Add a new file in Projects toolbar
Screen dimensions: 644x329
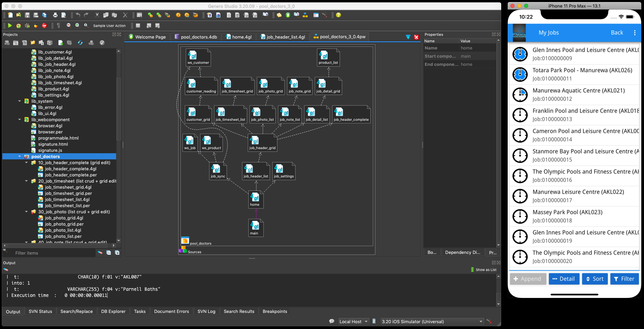point(60,43)
